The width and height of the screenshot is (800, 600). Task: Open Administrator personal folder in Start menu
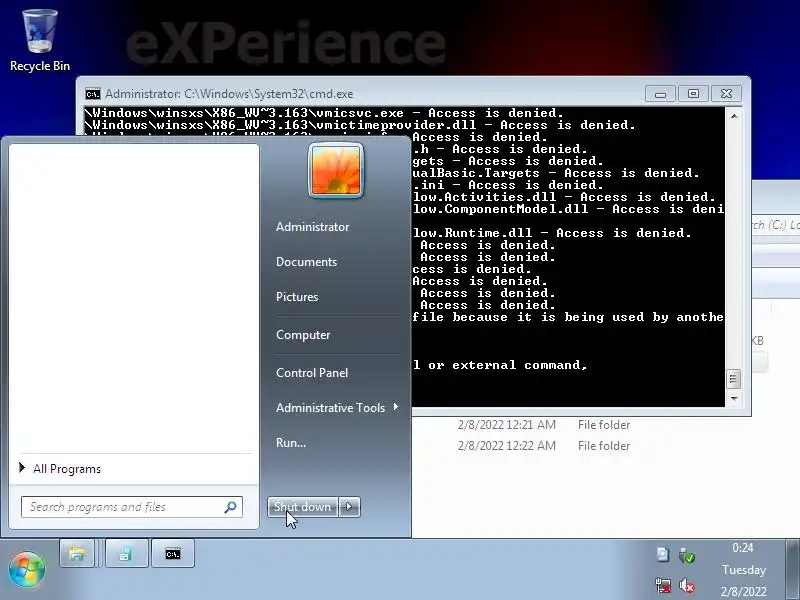[x=312, y=227]
